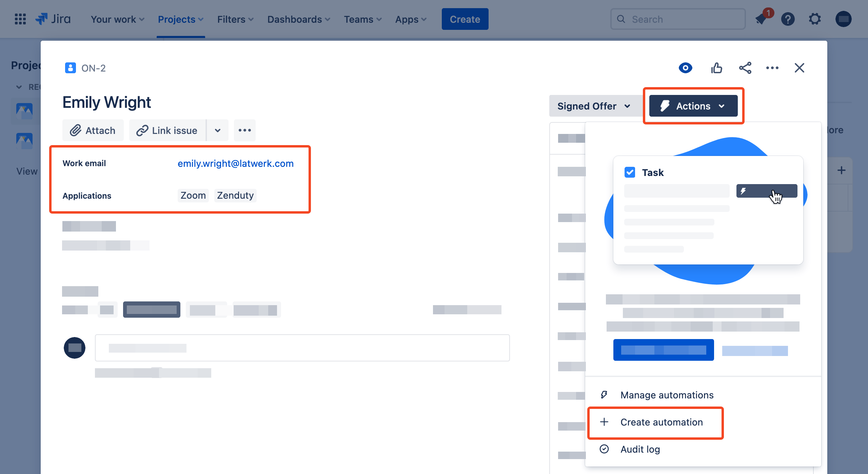Close the issue dialog

coord(800,68)
